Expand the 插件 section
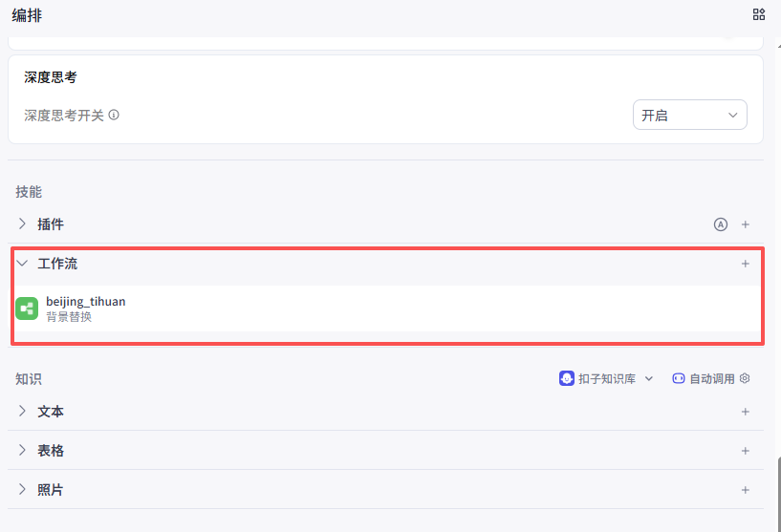781x532 pixels. (22, 224)
